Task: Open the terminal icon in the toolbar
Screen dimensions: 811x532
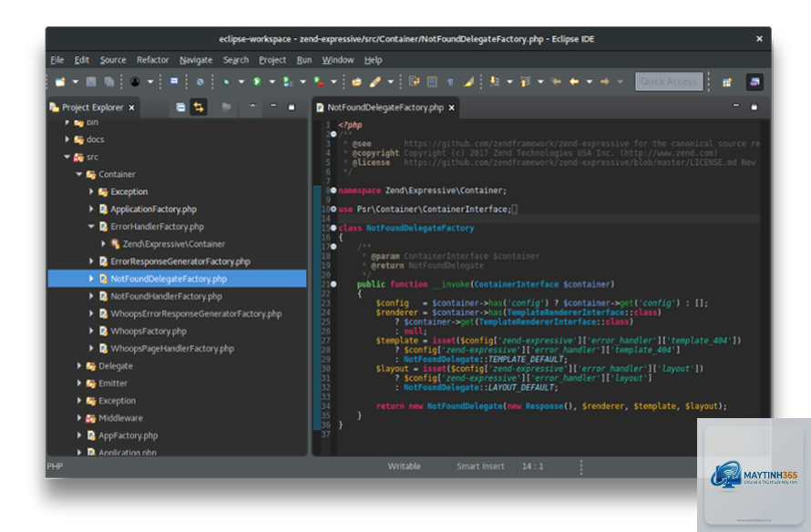Action: coord(174,81)
